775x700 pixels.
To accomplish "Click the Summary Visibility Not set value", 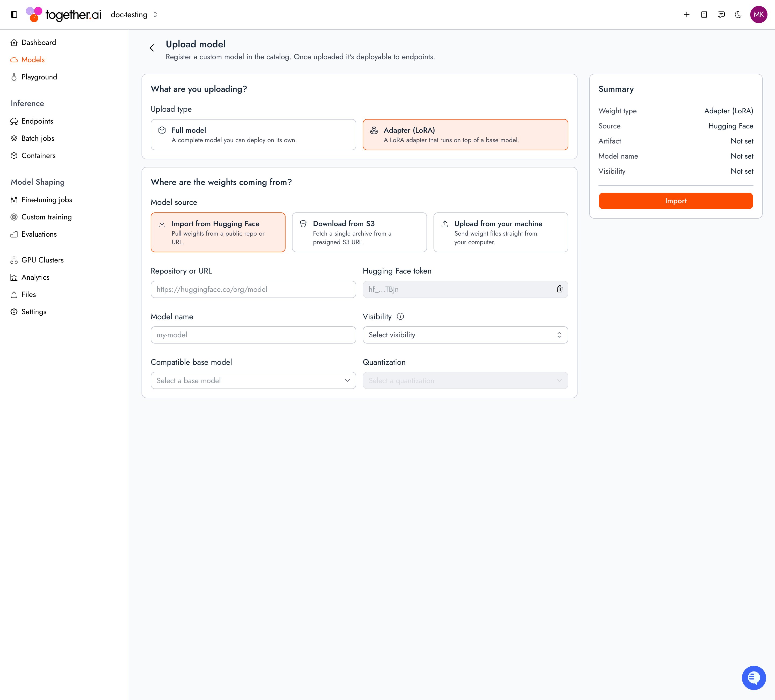I will coord(742,171).
